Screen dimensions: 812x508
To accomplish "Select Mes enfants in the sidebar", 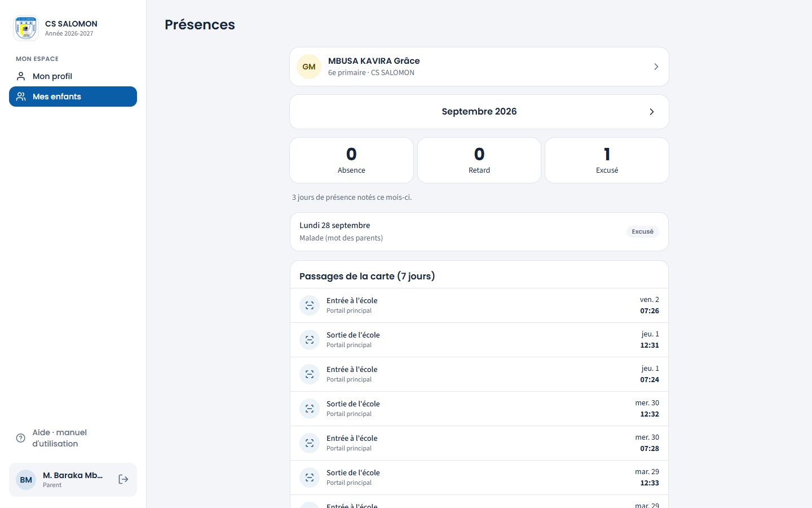I will click(73, 97).
